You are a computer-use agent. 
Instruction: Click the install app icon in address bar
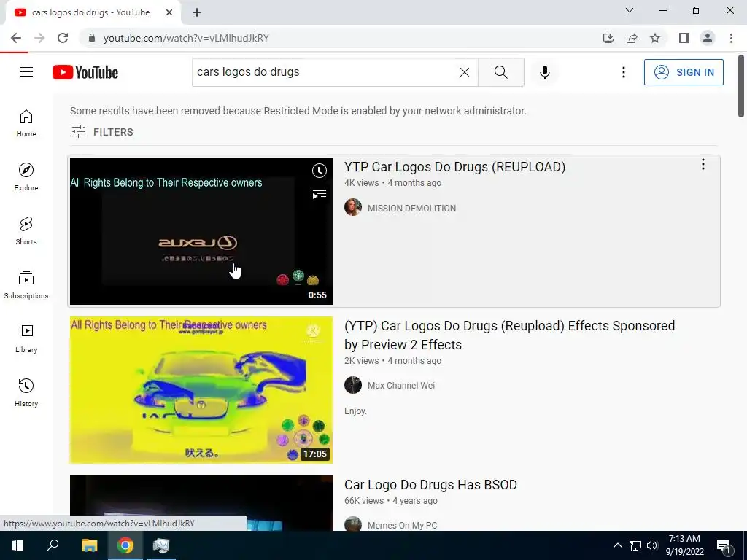(608, 38)
